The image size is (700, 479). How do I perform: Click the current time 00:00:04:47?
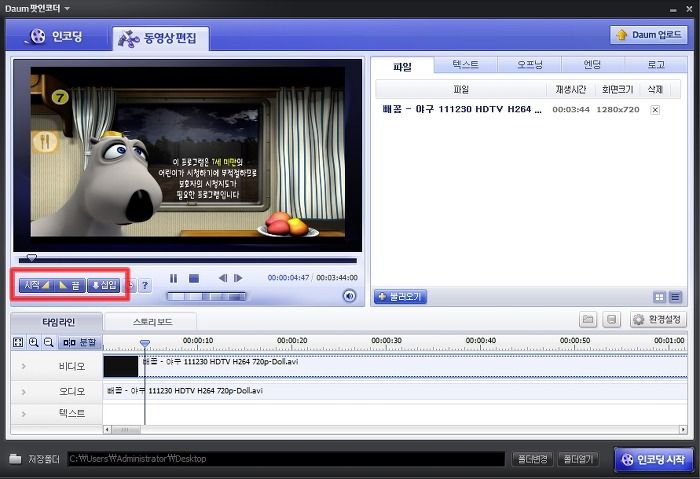[x=288, y=278]
